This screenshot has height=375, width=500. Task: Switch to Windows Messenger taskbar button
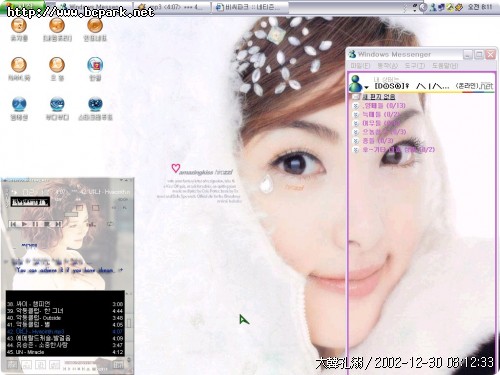(94, 7)
